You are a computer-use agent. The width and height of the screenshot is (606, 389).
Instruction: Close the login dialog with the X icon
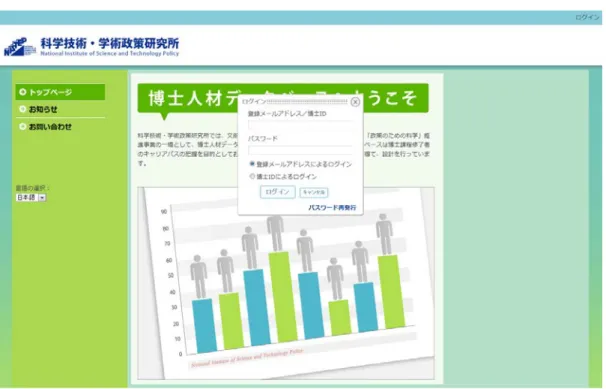coord(355,102)
